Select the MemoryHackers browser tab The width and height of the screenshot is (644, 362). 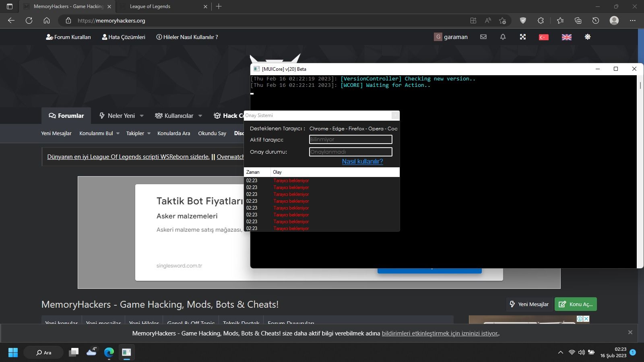(67, 6)
